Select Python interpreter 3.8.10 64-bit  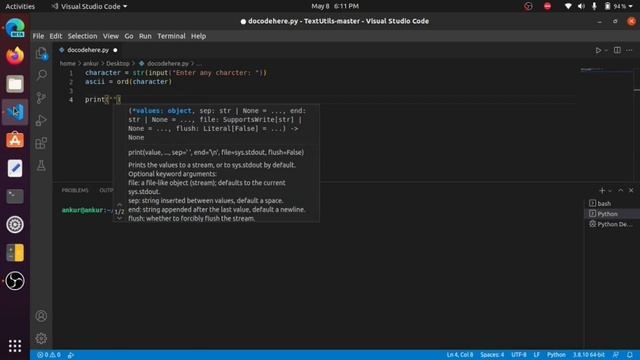pyautogui.click(x=589, y=355)
